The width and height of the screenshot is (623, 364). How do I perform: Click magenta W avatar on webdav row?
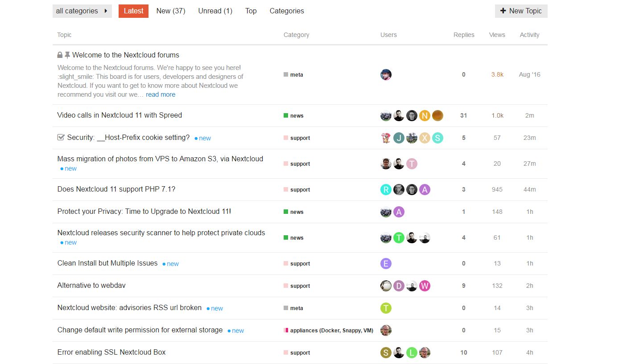tap(425, 286)
